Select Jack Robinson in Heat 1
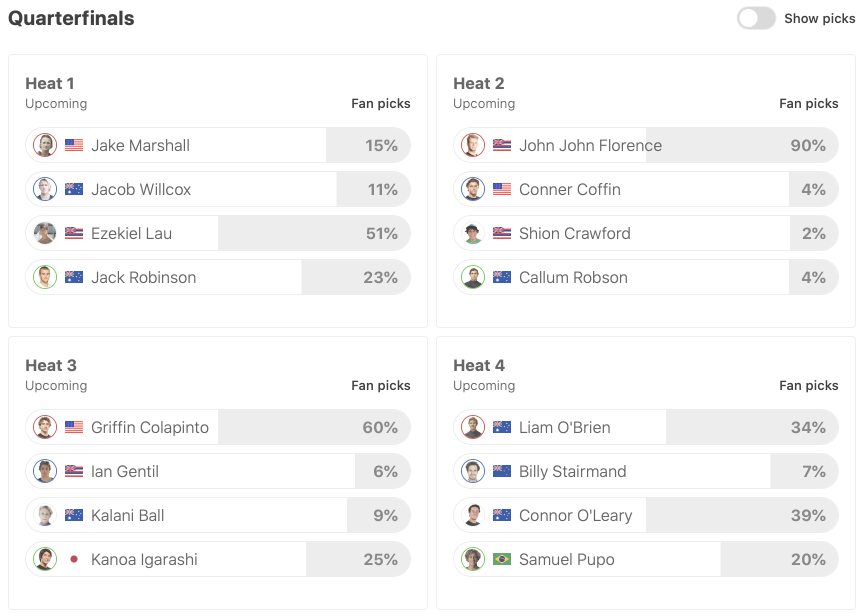 tap(143, 277)
